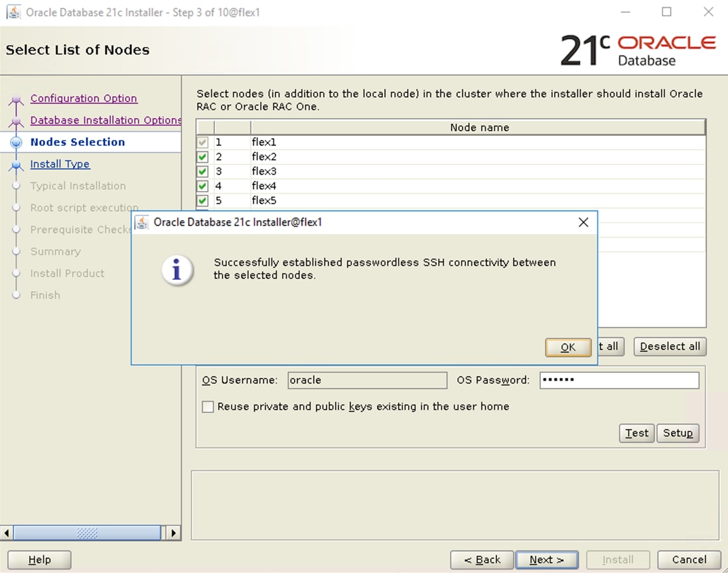
Task: Click the Configuration Option step marker icon
Action: click(x=16, y=99)
